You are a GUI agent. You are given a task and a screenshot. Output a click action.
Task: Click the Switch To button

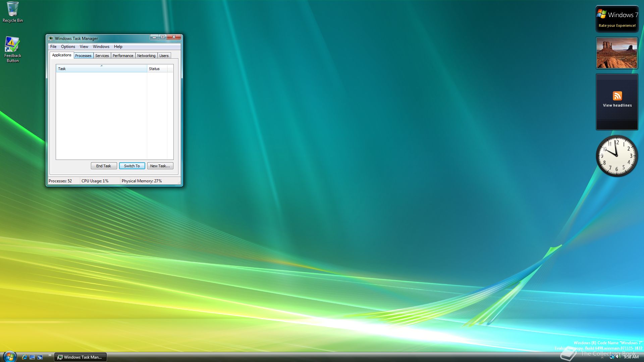tap(132, 166)
